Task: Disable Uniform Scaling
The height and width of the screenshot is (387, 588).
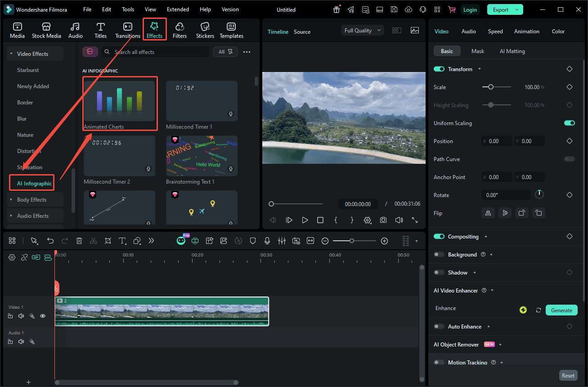Action: pyautogui.click(x=569, y=123)
